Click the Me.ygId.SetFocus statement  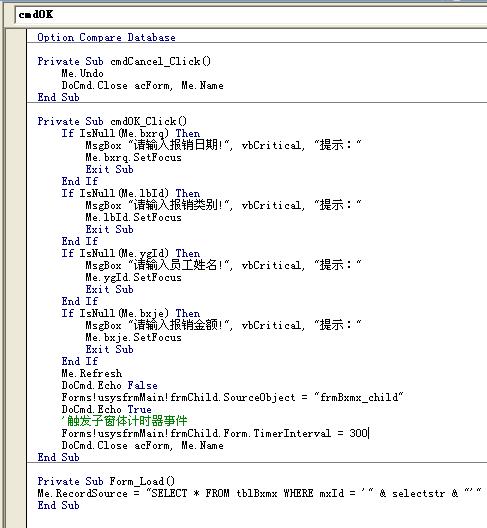tap(133, 277)
